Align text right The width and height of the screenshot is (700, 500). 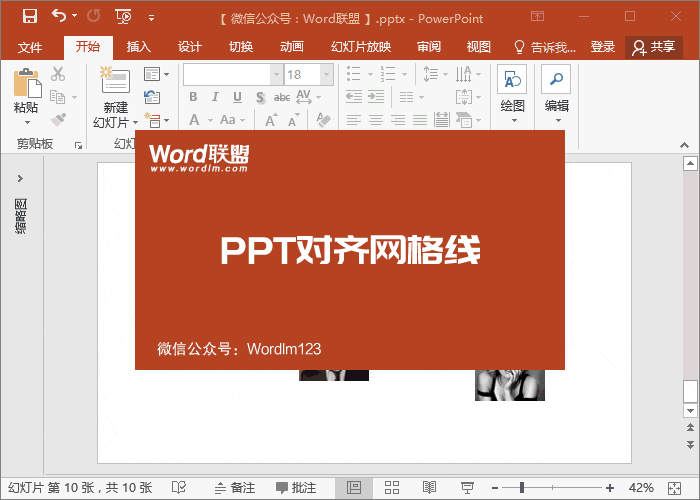coord(398,120)
